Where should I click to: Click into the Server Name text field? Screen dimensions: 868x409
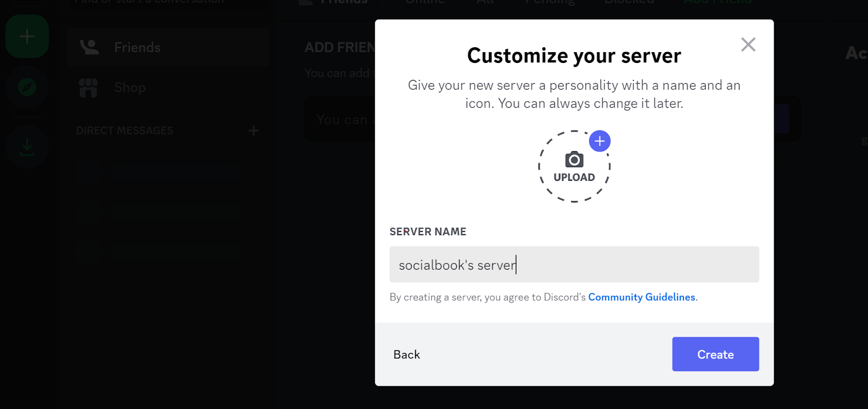tap(574, 265)
